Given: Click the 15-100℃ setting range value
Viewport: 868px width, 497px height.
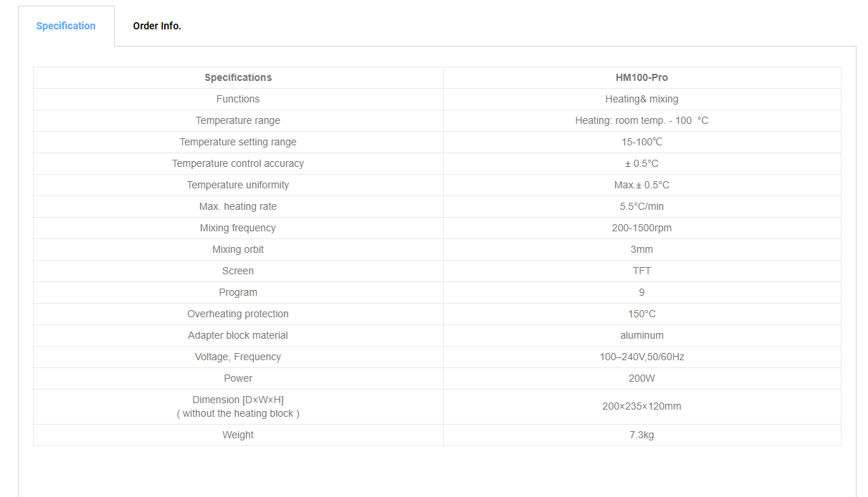Looking at the screenshot, I should coord(642,142).
